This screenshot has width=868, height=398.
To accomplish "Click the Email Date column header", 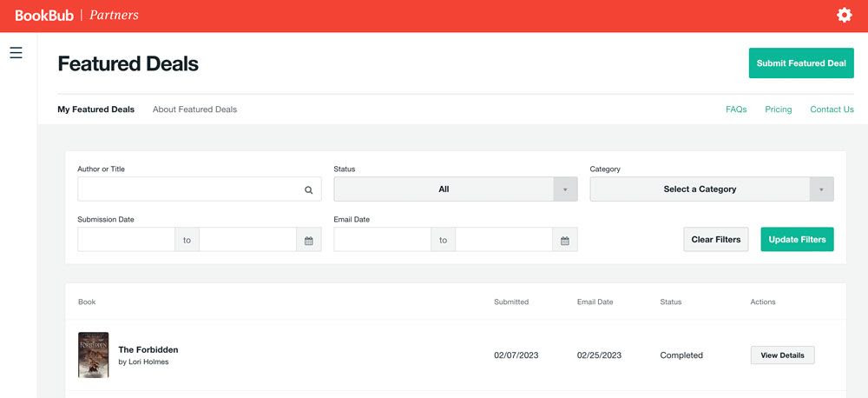I will pos(595,302).
